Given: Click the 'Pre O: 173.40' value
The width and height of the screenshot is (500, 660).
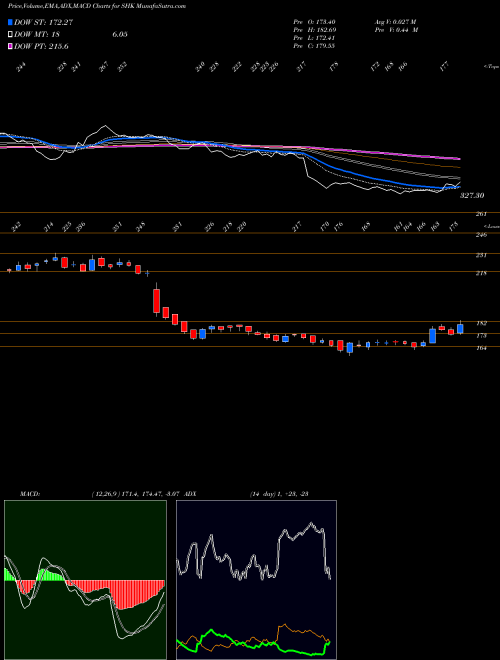Looking at the screenshot, I should pos(314,22).
